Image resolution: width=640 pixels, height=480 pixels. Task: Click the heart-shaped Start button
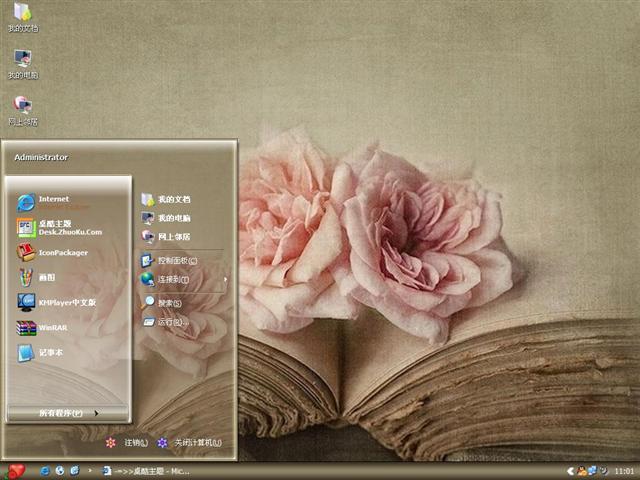[16, 471]
